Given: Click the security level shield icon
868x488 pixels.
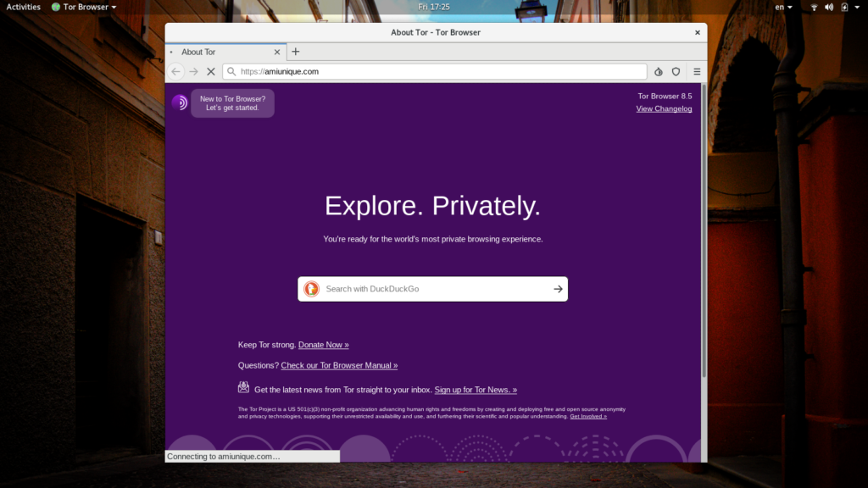Looking at the screenshot, I should [676, 72].
